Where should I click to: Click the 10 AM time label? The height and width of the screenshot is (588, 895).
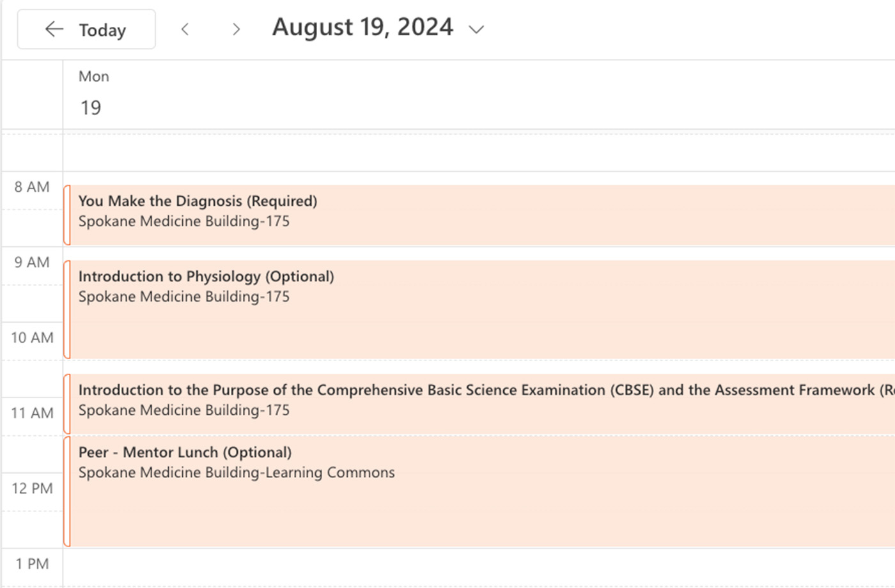tap(32, 337)
